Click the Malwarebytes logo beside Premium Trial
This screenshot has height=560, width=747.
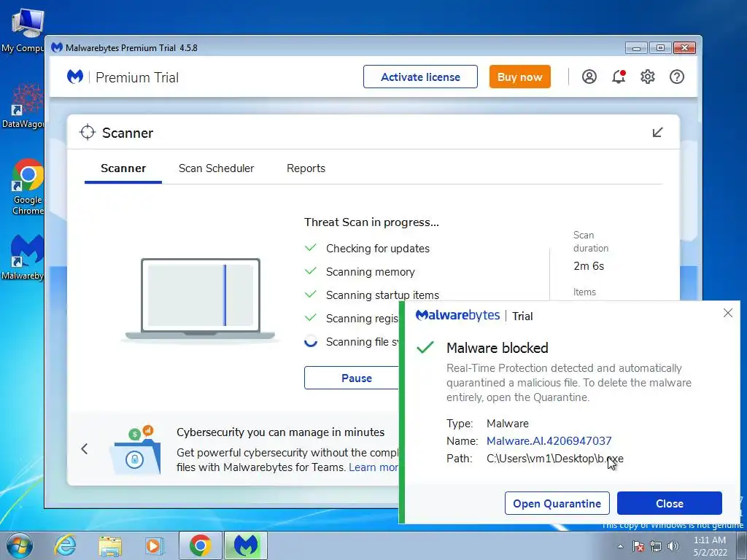pos(75,77)
